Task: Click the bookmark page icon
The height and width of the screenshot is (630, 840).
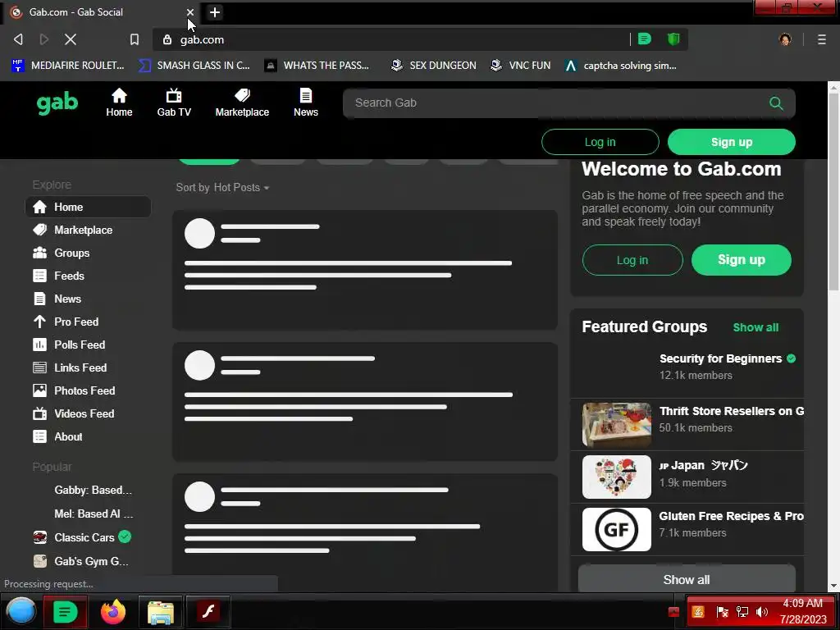Action: coord(135,39)
